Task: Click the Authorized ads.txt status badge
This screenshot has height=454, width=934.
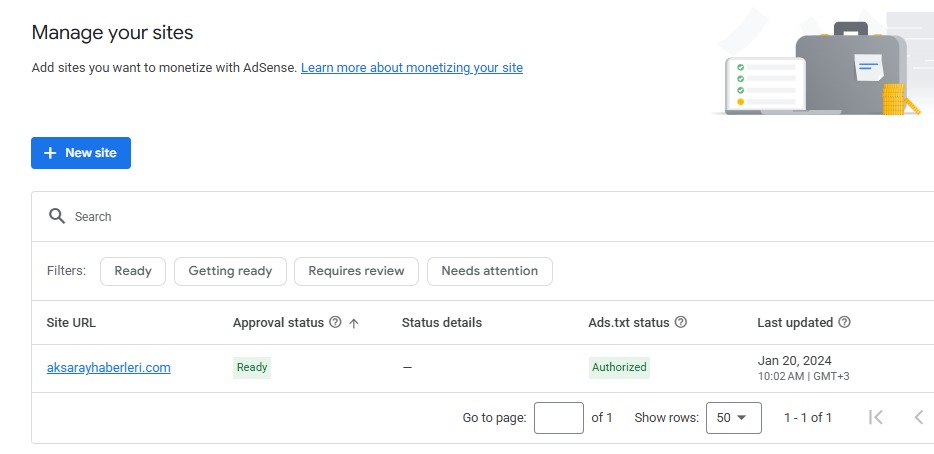Action: [619, 368]
